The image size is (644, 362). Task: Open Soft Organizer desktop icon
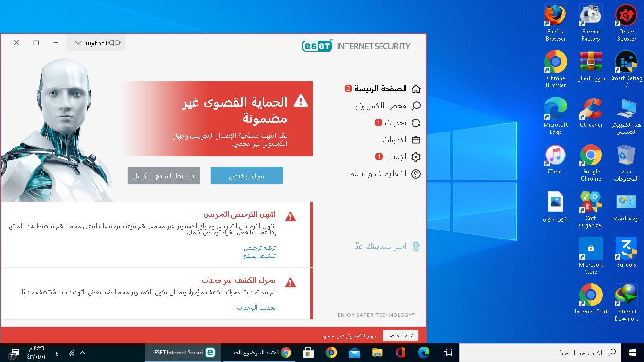tap(591, 209)
